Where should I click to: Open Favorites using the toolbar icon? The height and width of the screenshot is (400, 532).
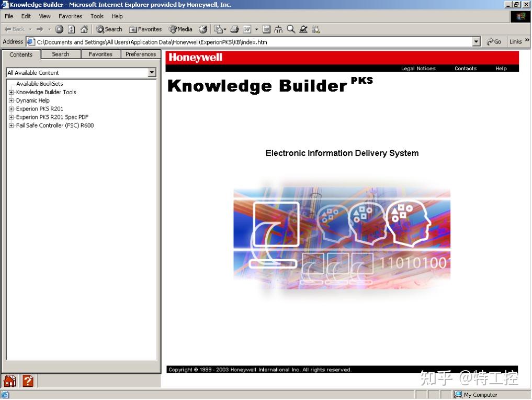point(145,29)
